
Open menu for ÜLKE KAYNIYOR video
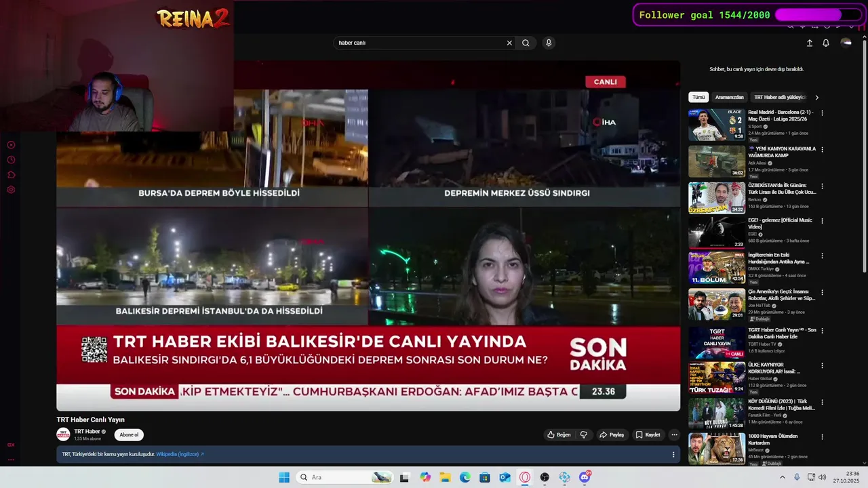pyautogui.click(x=823, y=366)
